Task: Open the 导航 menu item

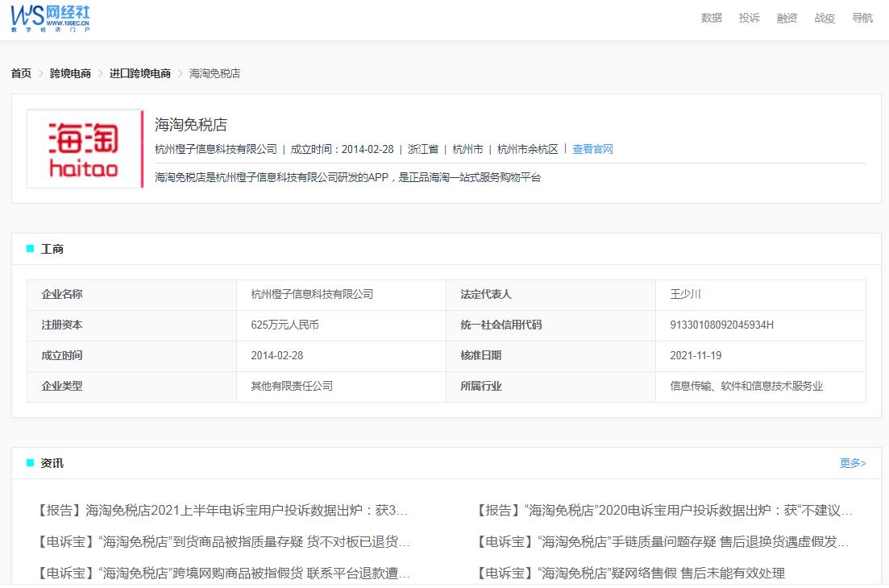Action: pos(862,18)
